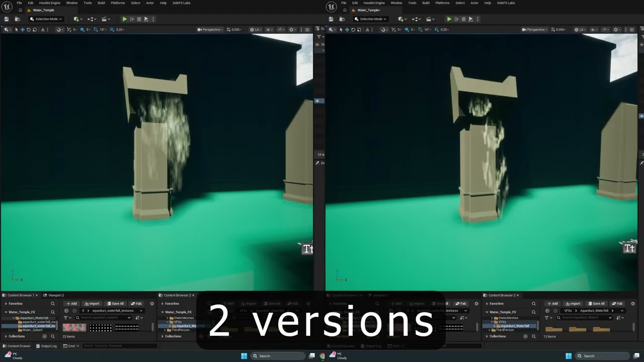Viewport: 644px width, 362px height.
Task: Open viewport settings gear in left viewport
Action: click(293, 30)
